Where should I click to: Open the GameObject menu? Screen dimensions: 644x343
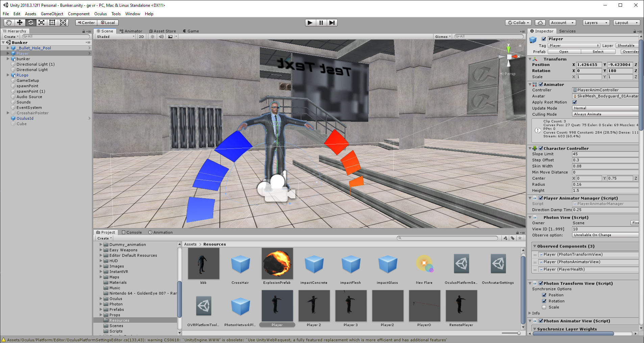[52, 14]
